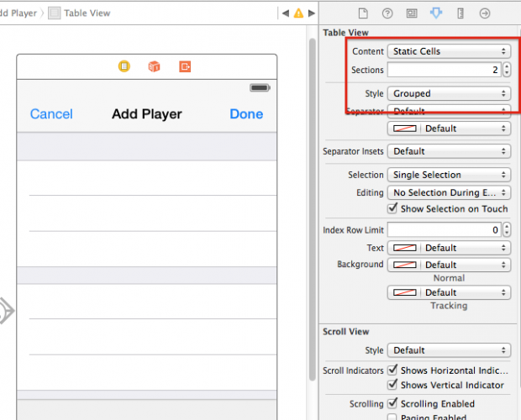Toggle Show Selection on Touch checkbox

(392, 209)
